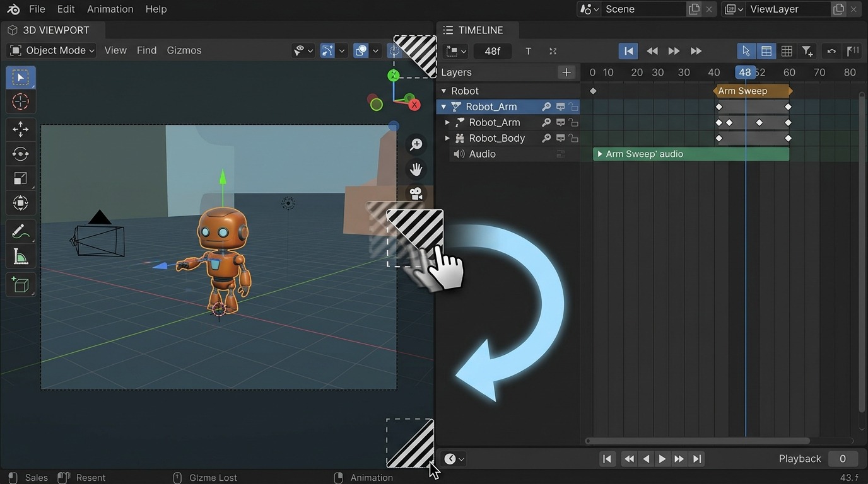The width and height of the screenshot is (868, 484).
Task: Select the arrow cursor tool in timeline header
Action: pyautogui.click(x=746, y=51)
